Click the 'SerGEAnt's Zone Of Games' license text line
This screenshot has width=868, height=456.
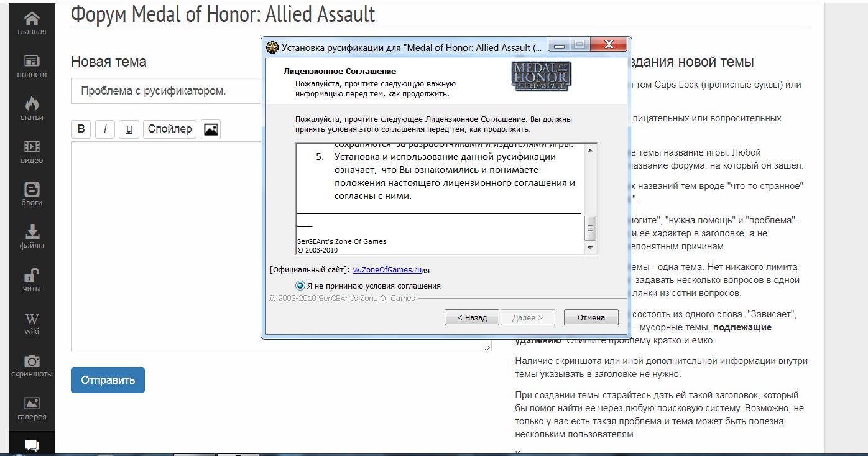[x=342, y=241]
